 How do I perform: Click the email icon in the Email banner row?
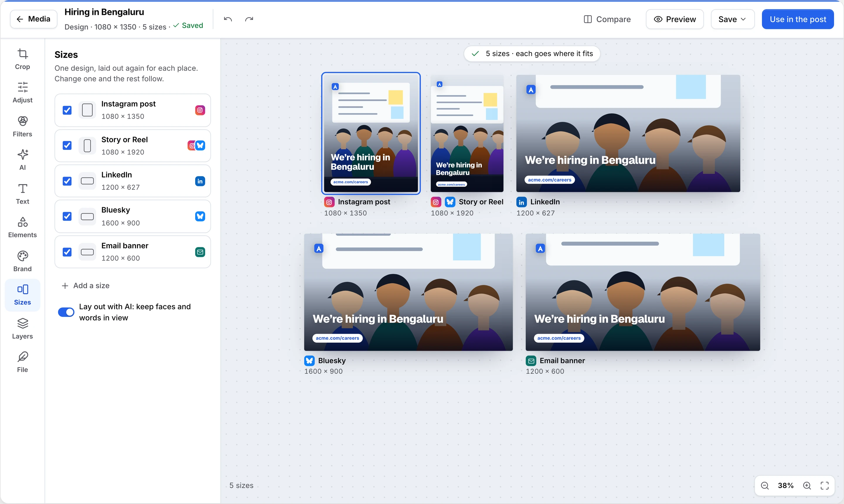pyautogui.click(x=200, y=252)
